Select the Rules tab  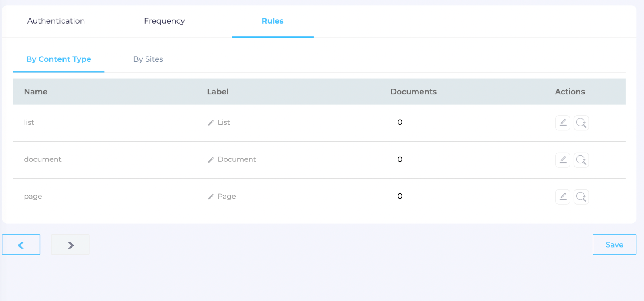(272, 21)
